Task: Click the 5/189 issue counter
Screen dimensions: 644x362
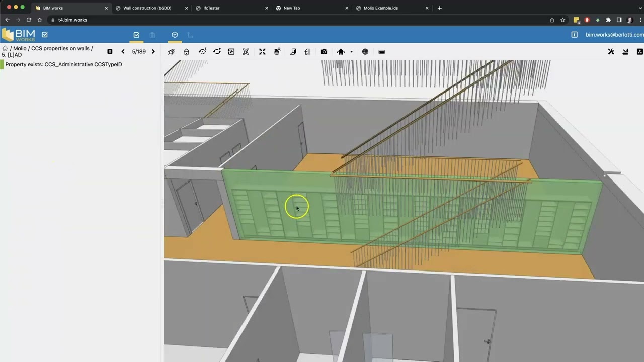Action: click(139, 52)
